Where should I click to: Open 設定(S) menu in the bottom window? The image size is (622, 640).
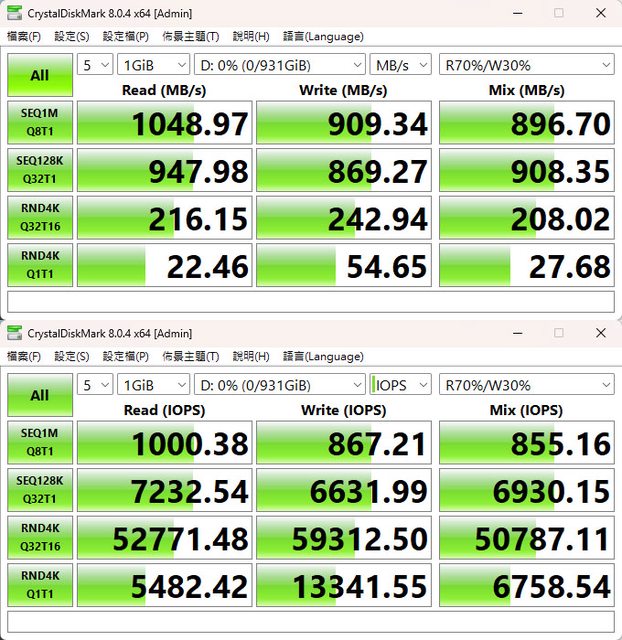tap(71, 356)
